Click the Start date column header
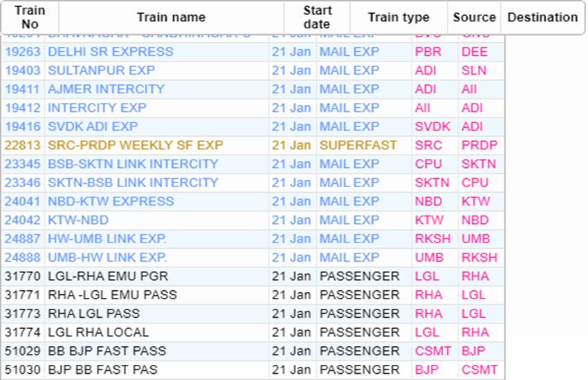This screenshot has width=588, height=380. click(317, 17)
